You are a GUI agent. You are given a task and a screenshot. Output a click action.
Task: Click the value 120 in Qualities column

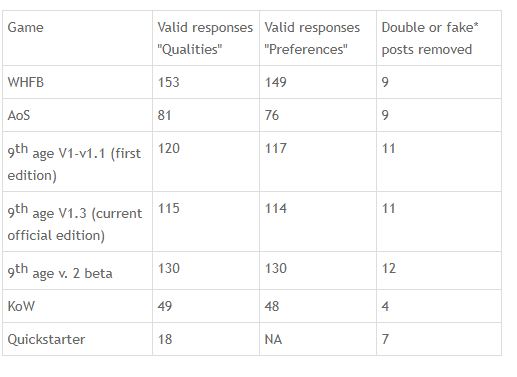(x=169, y=148)
